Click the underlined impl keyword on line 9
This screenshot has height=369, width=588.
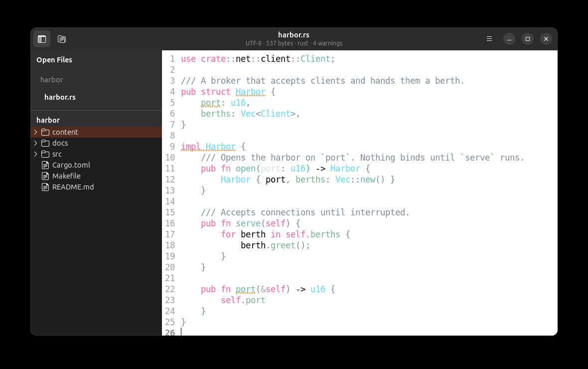coord(191,147)
